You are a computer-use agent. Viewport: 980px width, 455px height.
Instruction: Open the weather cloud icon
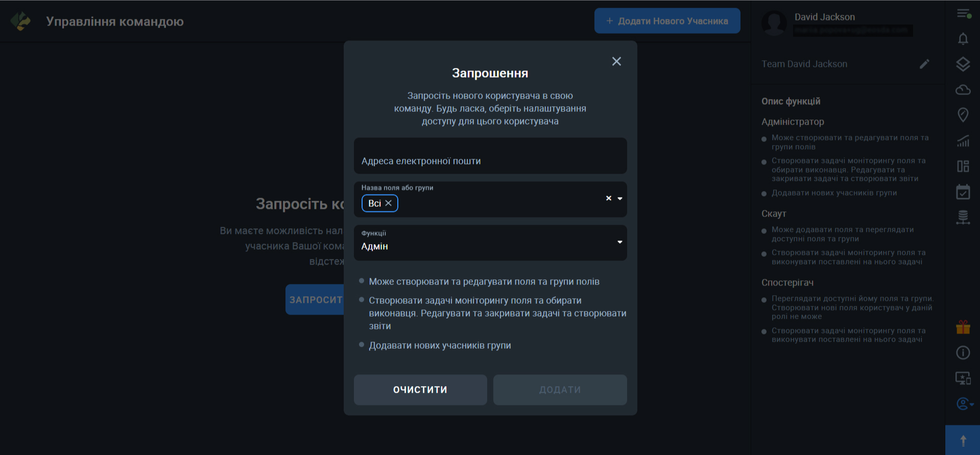pos(963,90)
